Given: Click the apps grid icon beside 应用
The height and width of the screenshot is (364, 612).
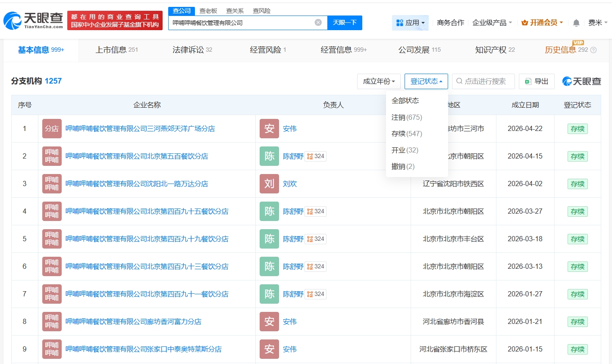Looking at the screenshot, I should click(x=401, y=22).
